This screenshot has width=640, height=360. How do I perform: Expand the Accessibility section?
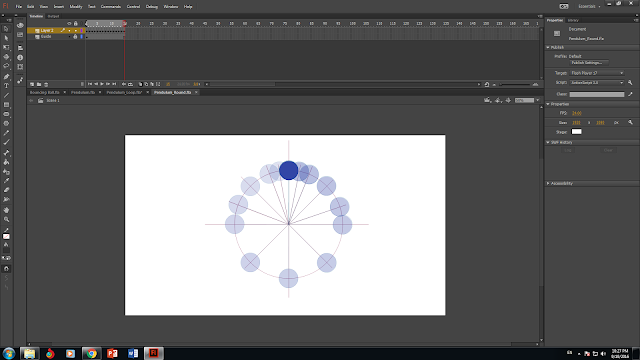(x=562, y=183)
